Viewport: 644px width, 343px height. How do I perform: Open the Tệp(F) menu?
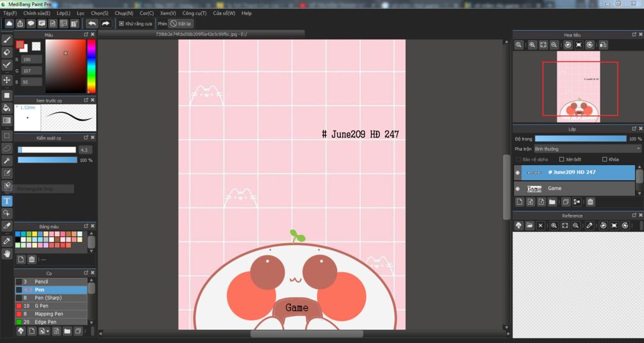pyautogui.click(x=10, y=13)
